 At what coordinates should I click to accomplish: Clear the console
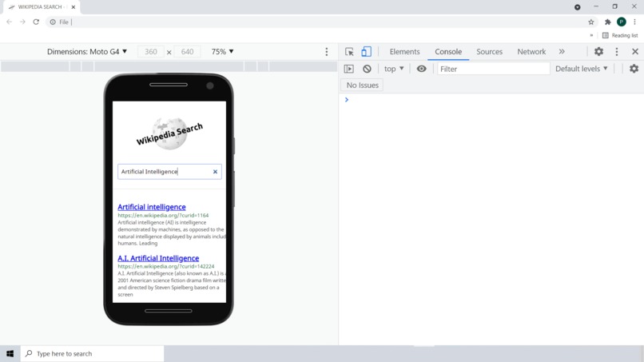click(x=367, y=69)
